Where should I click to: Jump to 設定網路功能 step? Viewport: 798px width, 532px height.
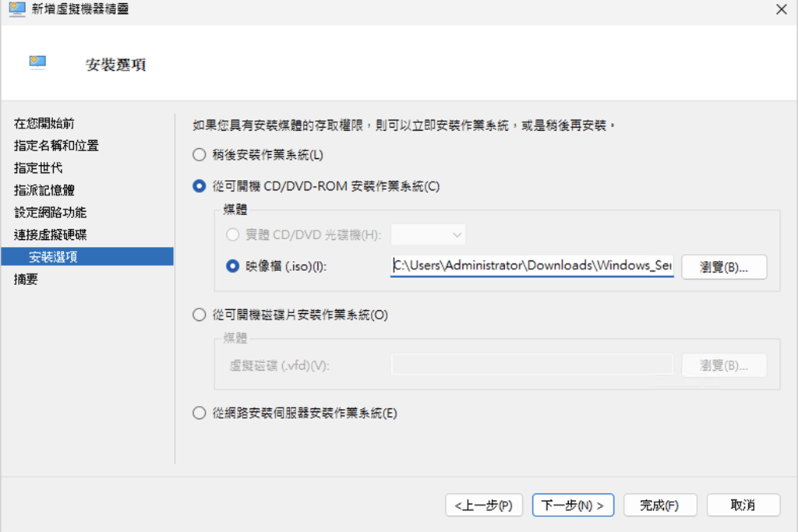click(50, 213)
